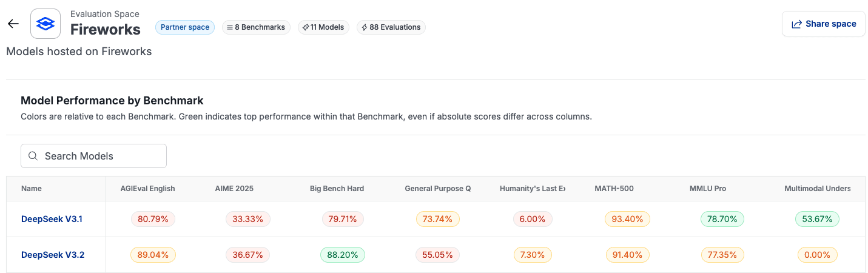Click the AGIEval English column header

[x=147, y=189]
